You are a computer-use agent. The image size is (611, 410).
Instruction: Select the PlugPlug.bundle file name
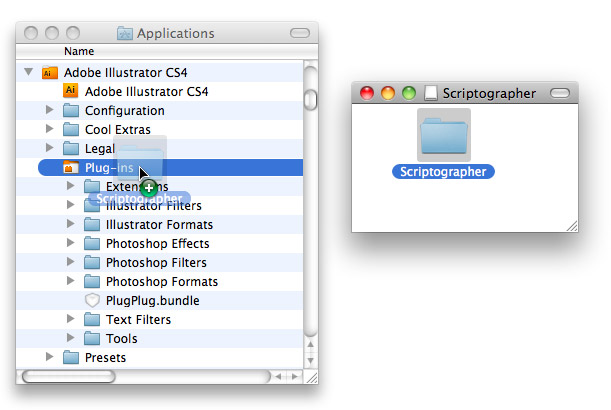pyautogui.click(x=153, y=301)
